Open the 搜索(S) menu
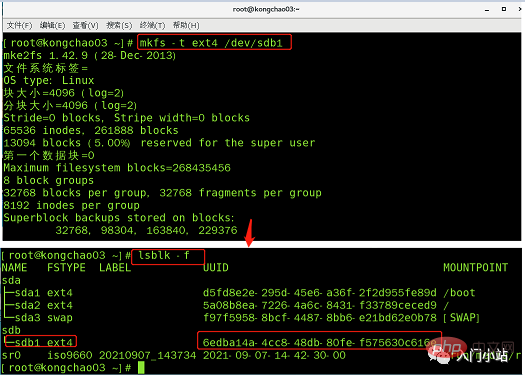The width and height of the screenshot is (525, 380). (119, 25)
